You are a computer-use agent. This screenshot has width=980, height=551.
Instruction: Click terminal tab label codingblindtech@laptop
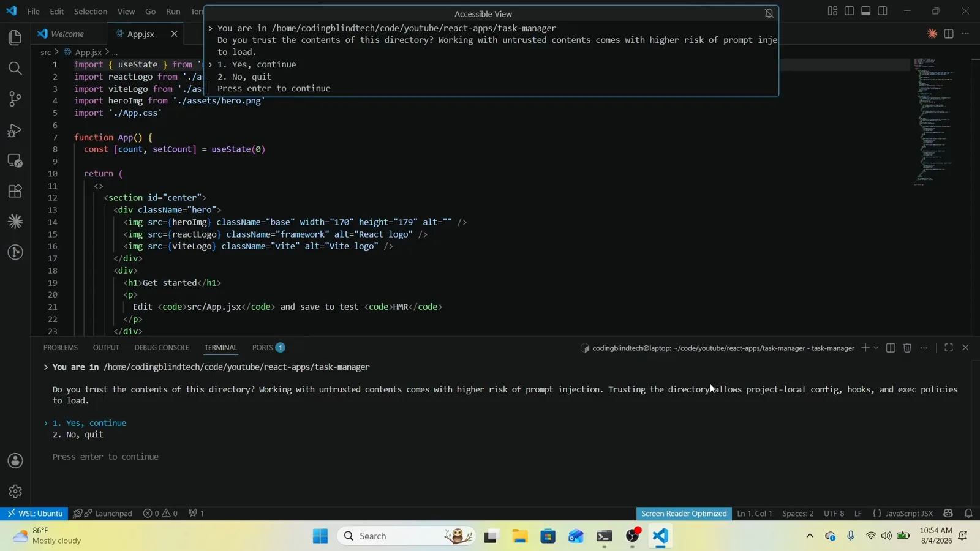click(717, 348)
